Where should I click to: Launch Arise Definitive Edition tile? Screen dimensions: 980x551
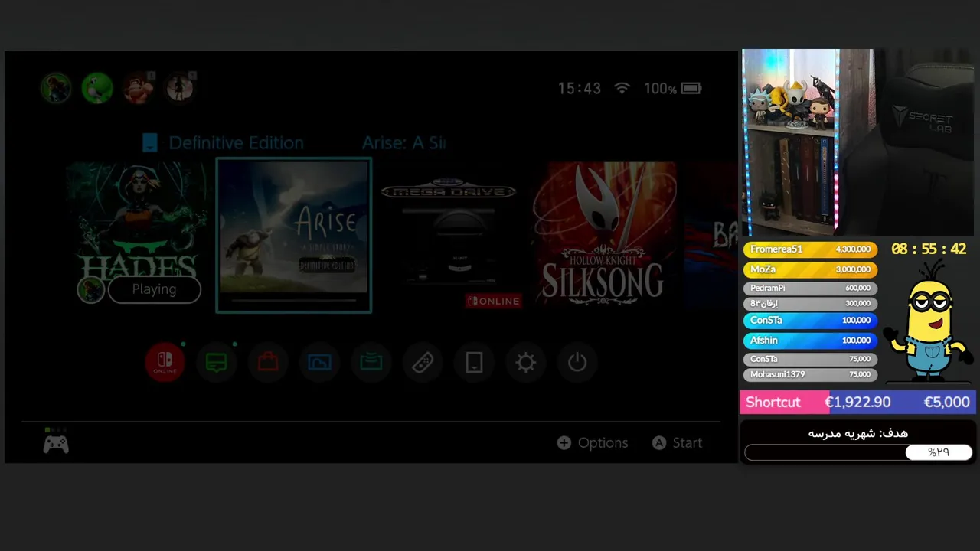tap(294, 236)
